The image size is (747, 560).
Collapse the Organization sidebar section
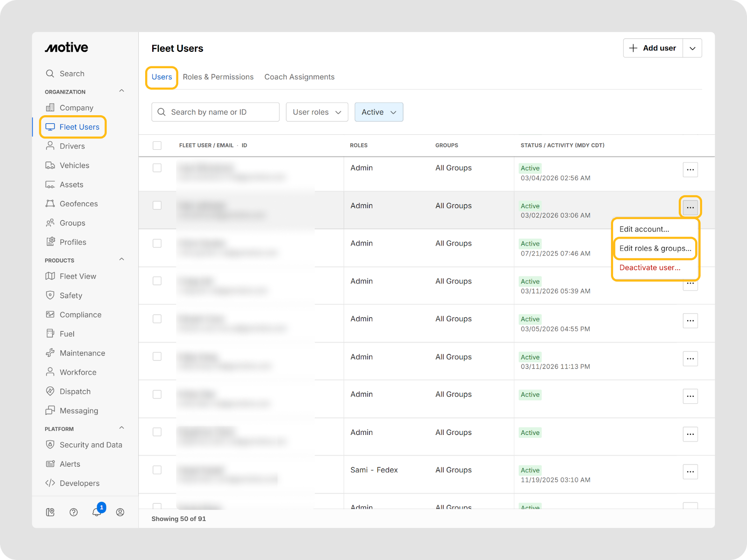click(122, 91)
